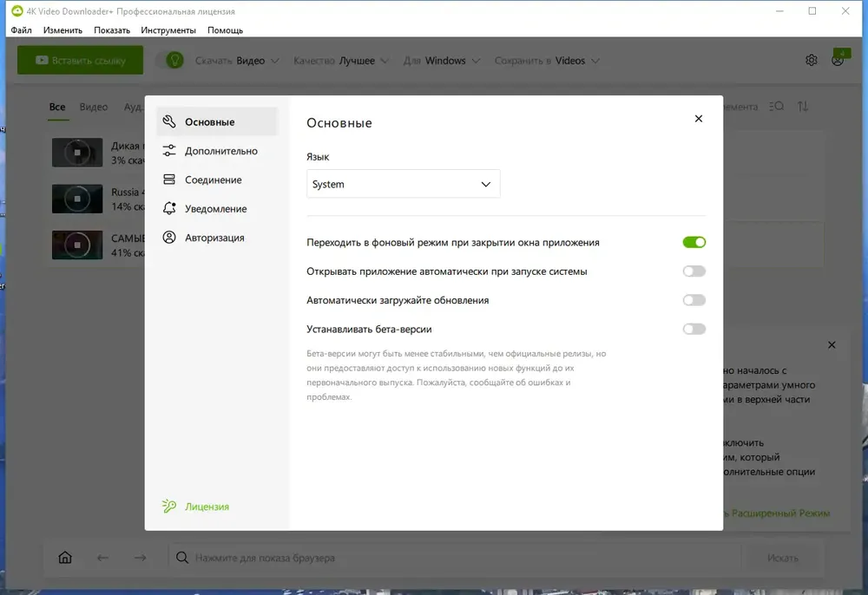Toggle the smart mode lightbulb icon
Screen dimensions: 868x595
pyautogui.click(x=174, y=60)
